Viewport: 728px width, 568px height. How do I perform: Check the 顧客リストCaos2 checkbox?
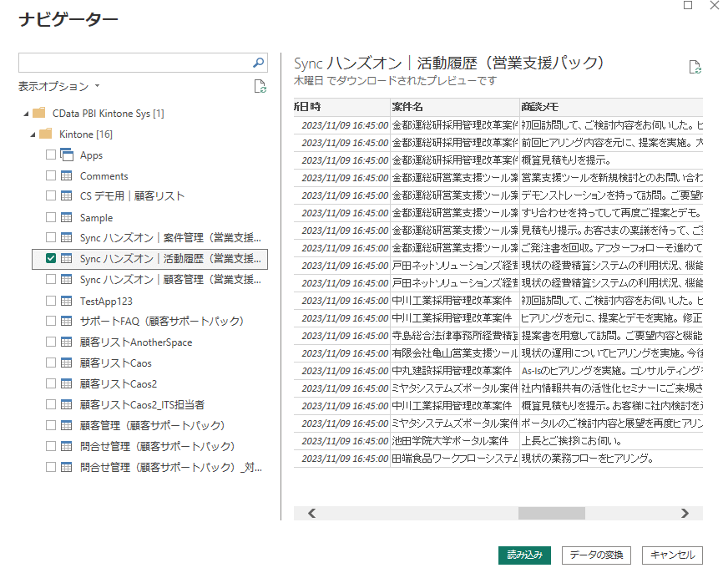tap(51, 383)
